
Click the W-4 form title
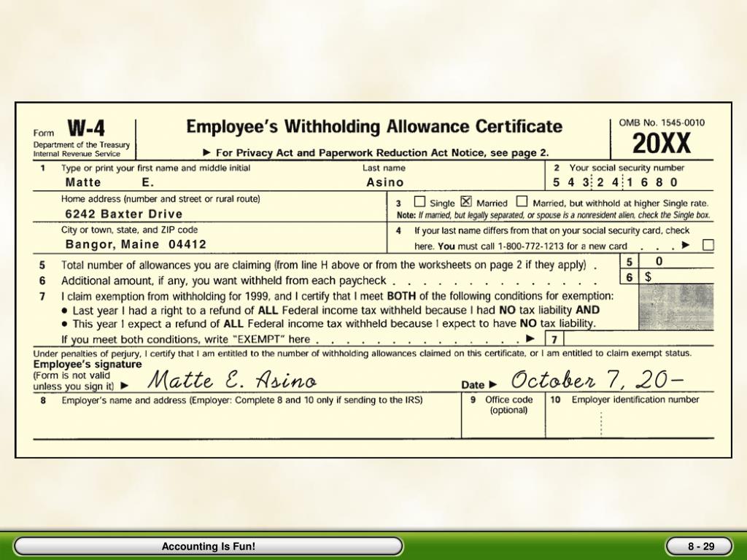click(86, 128)
